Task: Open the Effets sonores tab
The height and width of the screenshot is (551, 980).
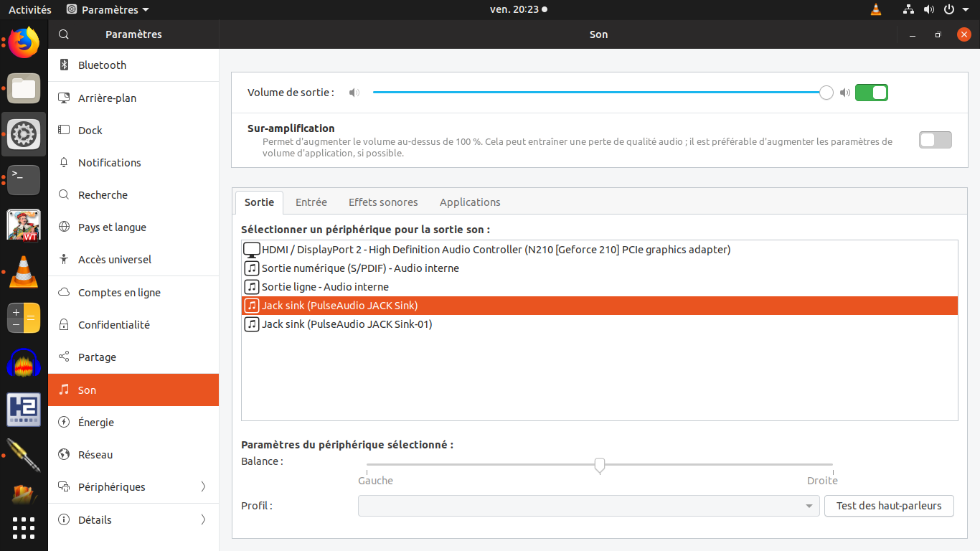Action: tap(383, 202)
